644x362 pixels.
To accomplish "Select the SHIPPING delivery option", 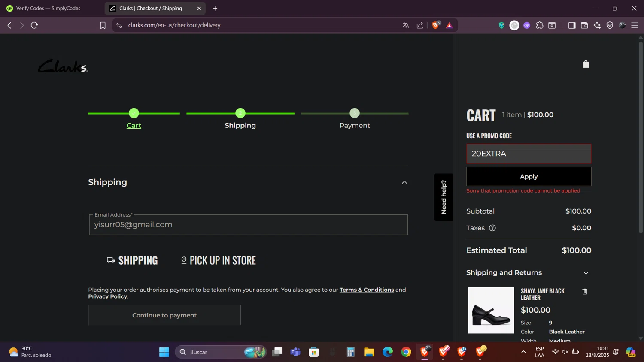I will (133, 260).
